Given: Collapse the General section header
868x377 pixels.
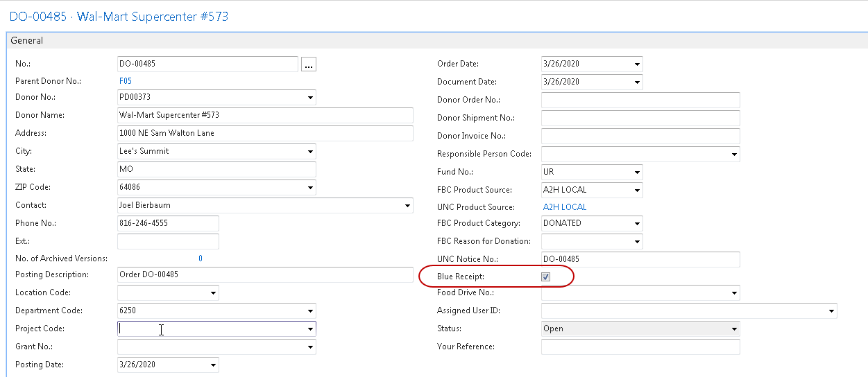Looking at the screenshot, I should (27, 41).
